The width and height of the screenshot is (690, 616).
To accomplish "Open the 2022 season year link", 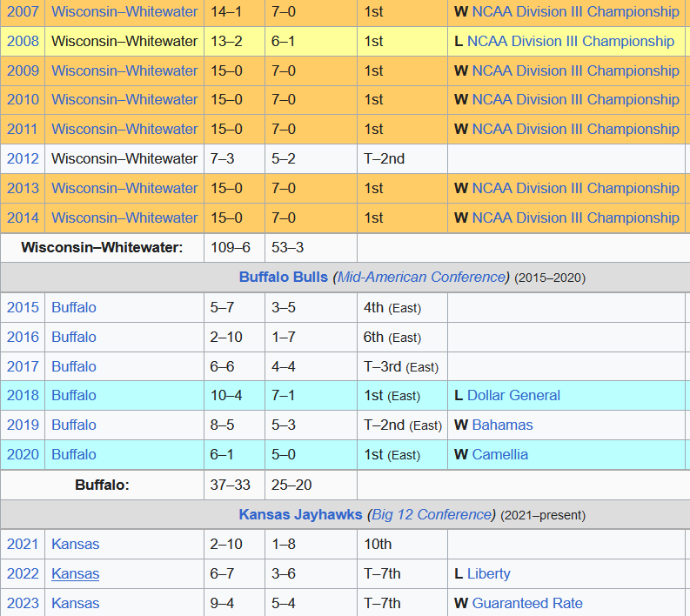I will [x=23, y=573].
